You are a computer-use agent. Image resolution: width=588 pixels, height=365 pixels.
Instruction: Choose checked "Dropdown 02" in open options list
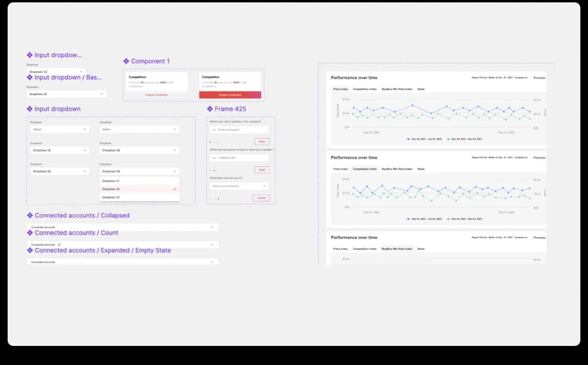(139, 189)
